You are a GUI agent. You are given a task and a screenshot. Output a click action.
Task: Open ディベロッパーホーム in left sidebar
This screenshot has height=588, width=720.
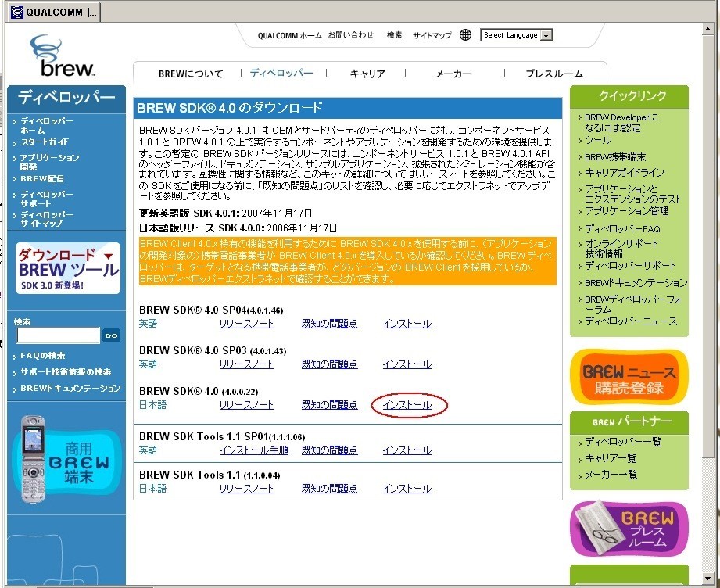tap(46, 125)
